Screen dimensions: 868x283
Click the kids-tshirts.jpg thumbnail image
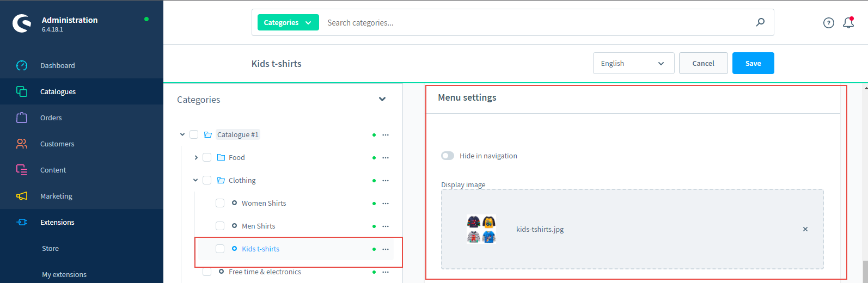(481, 229)
